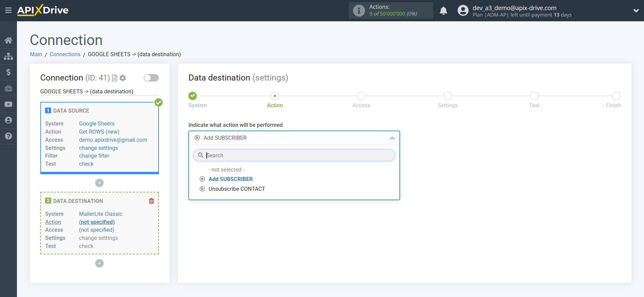Open the notifications bell
This screenshot has width=644, height=297.
click(443, 11)
